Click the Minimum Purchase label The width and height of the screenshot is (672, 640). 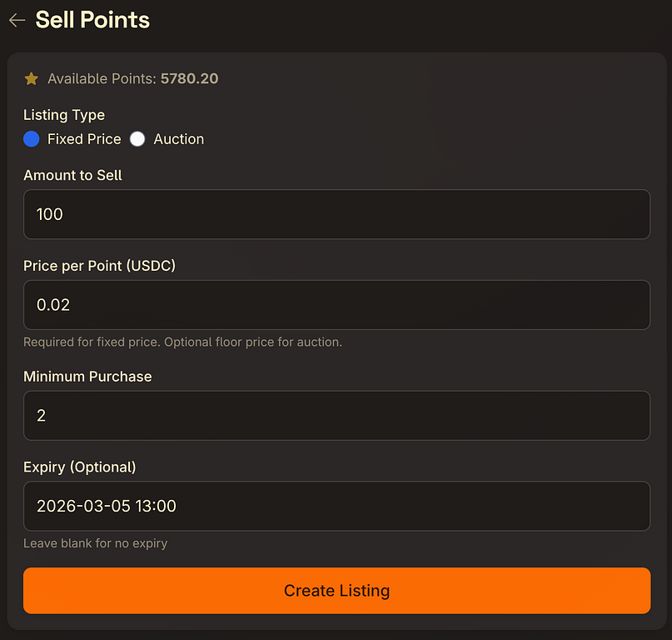point(87,377)
